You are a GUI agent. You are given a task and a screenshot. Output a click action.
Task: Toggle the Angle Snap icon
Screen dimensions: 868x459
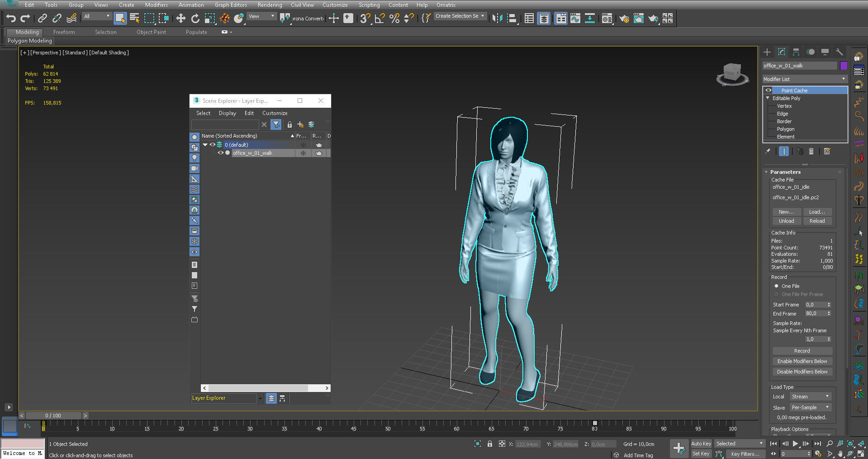click(379, 18)
